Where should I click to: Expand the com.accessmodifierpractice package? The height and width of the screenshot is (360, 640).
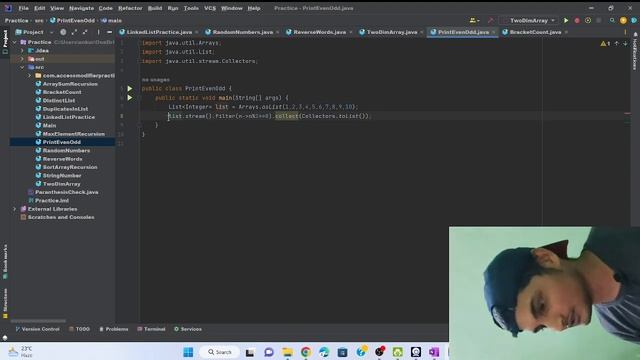click(30, 76)
